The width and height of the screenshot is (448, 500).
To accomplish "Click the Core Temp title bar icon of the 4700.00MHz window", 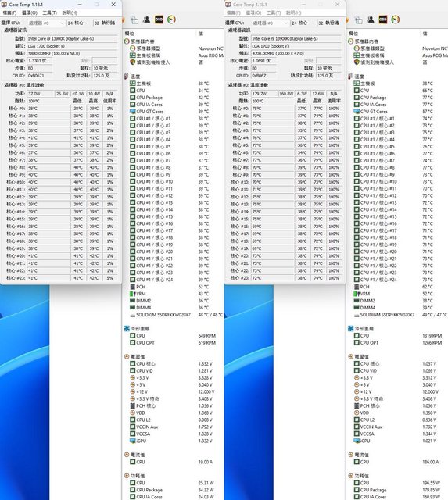I will [x=228, y=5].
